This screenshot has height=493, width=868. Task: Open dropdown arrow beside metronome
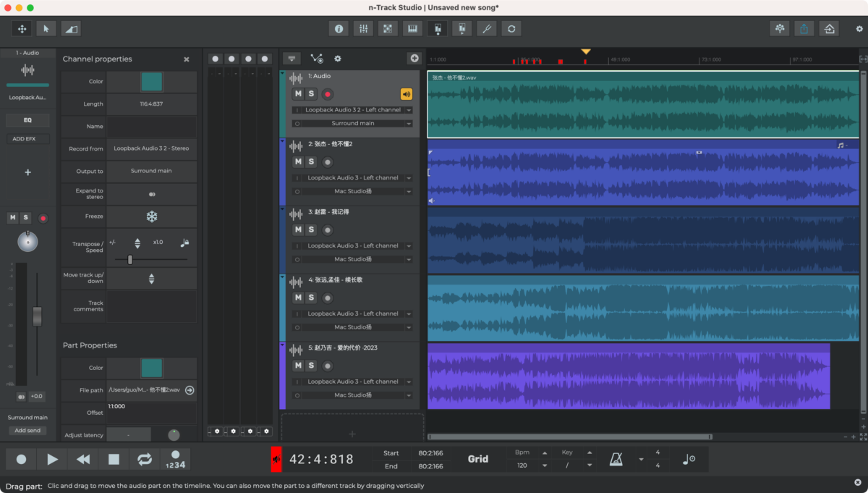[641, 460]
